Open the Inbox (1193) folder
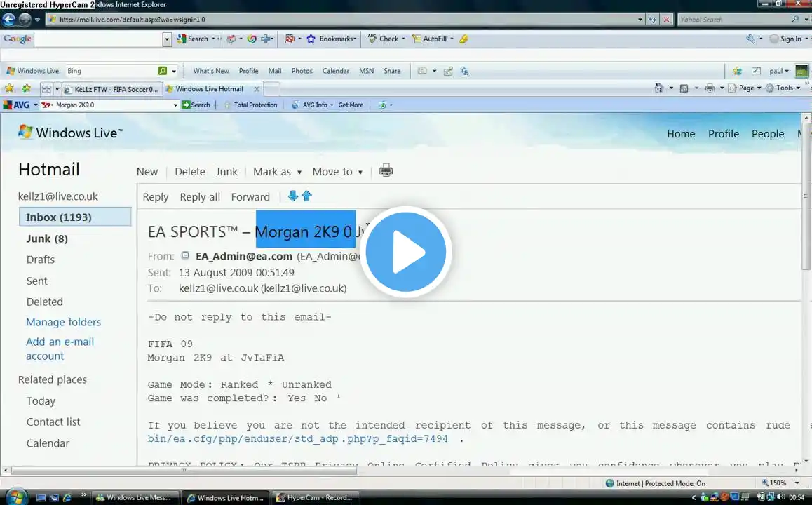 point(75,217)
